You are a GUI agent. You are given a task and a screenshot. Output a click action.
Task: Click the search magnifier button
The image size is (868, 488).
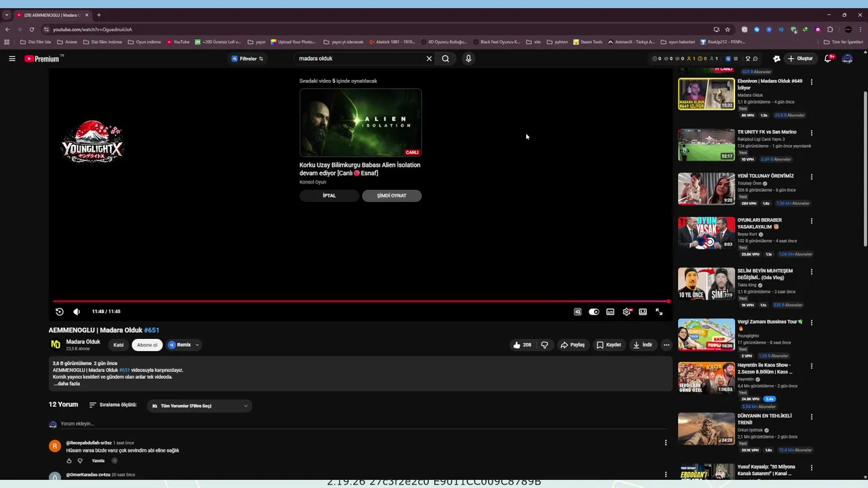coord(446,59)
